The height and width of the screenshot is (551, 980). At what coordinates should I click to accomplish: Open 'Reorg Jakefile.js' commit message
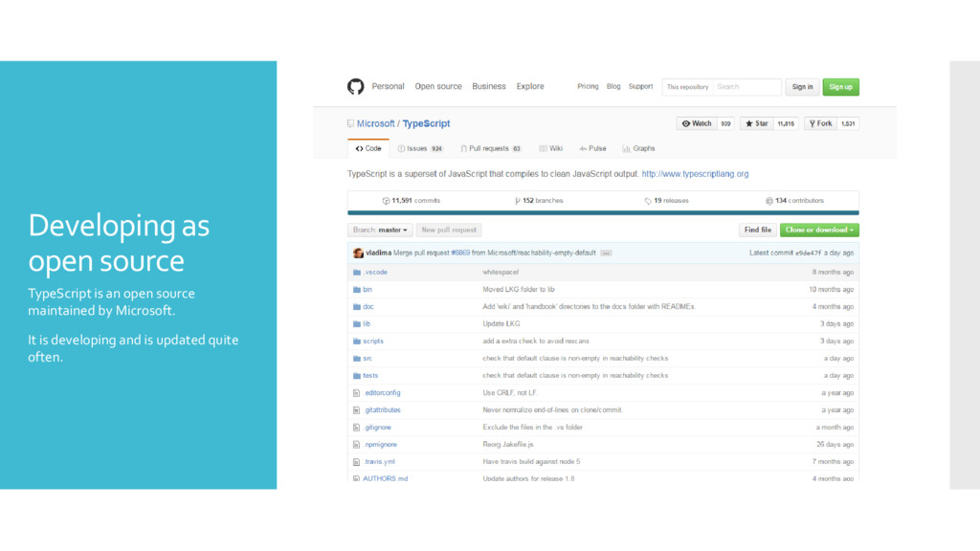coord(507,445)
